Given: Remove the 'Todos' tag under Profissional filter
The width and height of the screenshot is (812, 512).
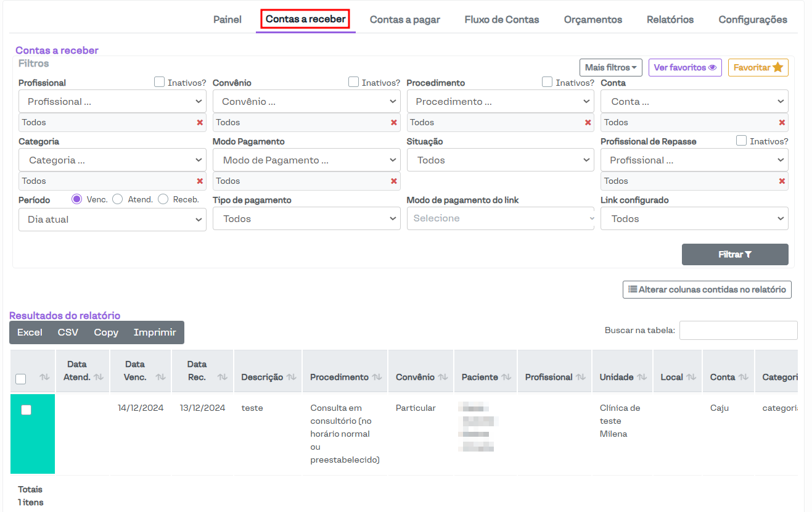Looking at the screenshot, I should [200, 123].
